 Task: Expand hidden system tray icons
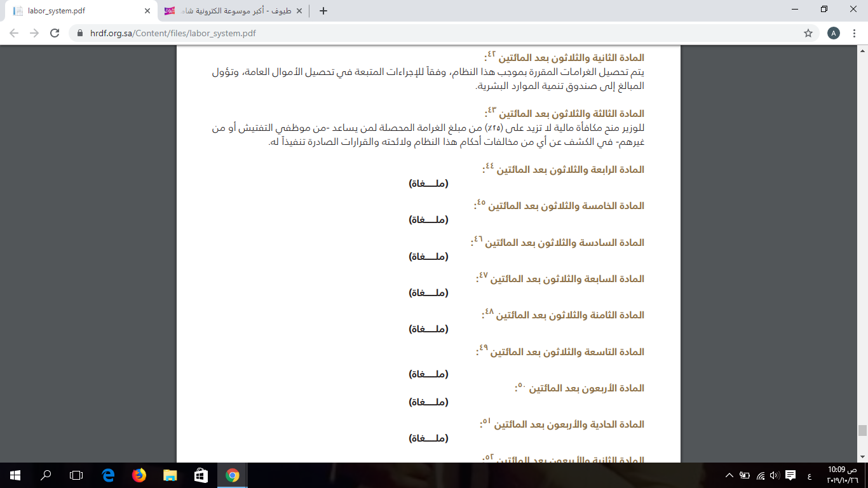729,475
